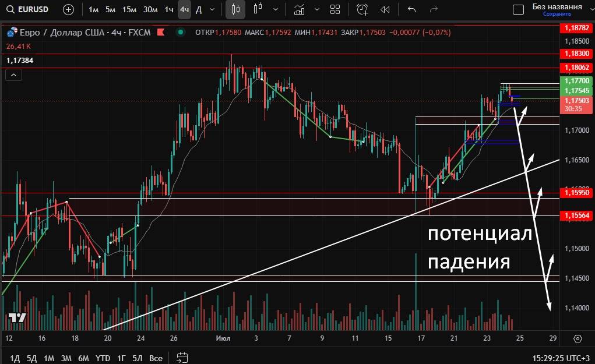Screen dimensions: 595x364
Task: Click the red flag icon by FXCM
Action: point(160,32)
